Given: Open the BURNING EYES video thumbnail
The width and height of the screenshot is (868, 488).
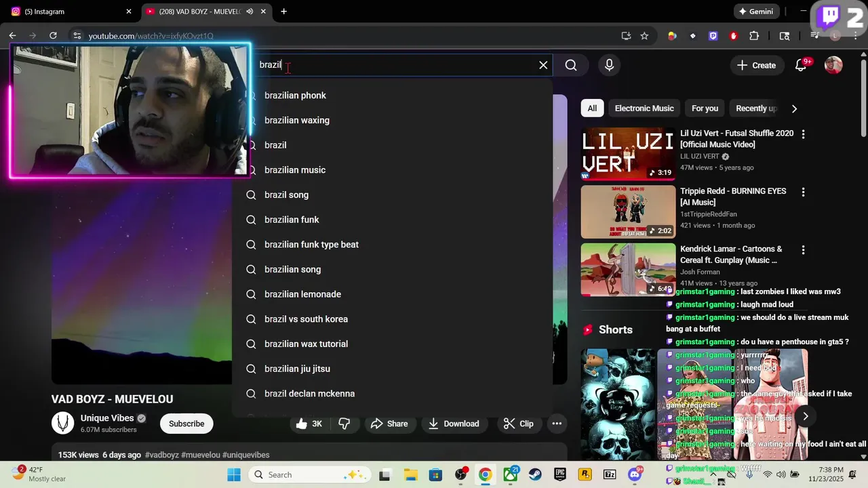Looking at the screenshot, I should tap(628, 211).
